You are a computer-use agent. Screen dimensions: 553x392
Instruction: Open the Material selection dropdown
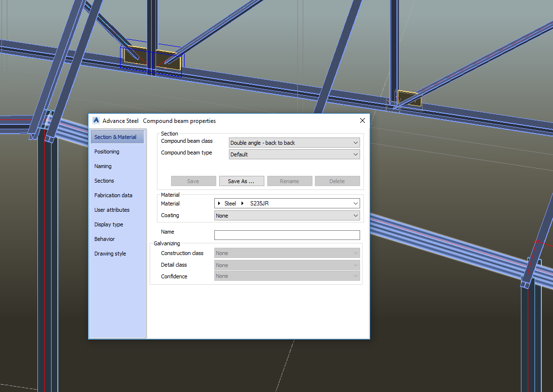(355, 203)
